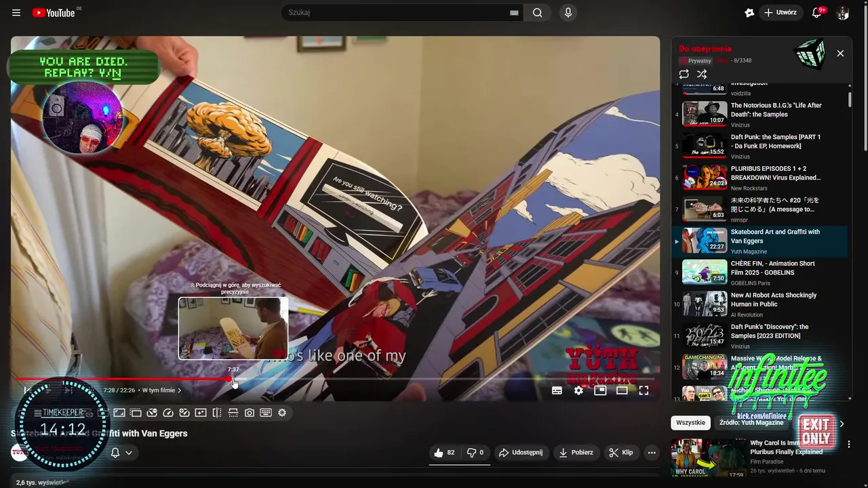Enter fullscreen mode
This screenshot has width=868, height=488.
(x=644, y=390)
